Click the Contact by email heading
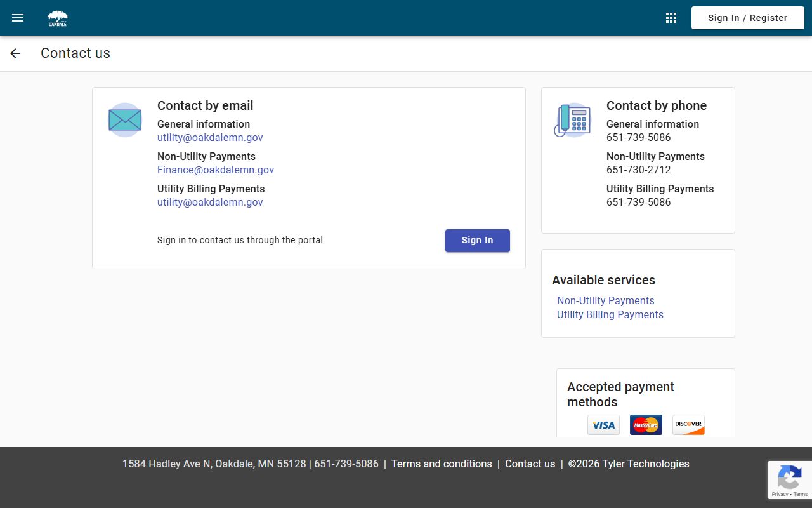 pos(205,105)
